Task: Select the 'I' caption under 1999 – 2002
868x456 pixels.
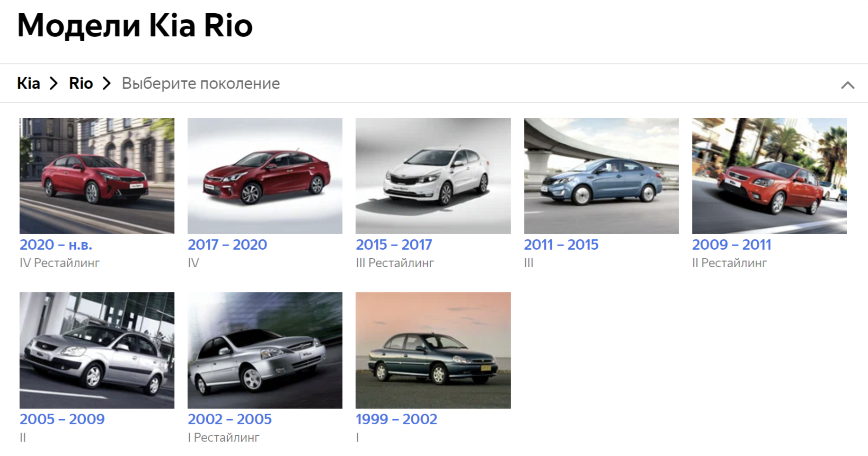Action: point(357,438)
